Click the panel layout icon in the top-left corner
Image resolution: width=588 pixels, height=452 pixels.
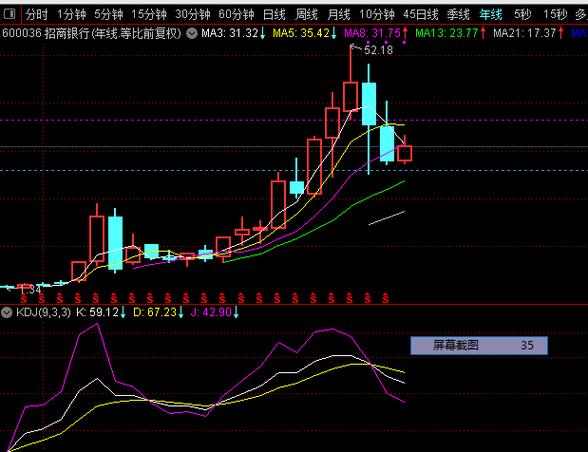point(9,14)
